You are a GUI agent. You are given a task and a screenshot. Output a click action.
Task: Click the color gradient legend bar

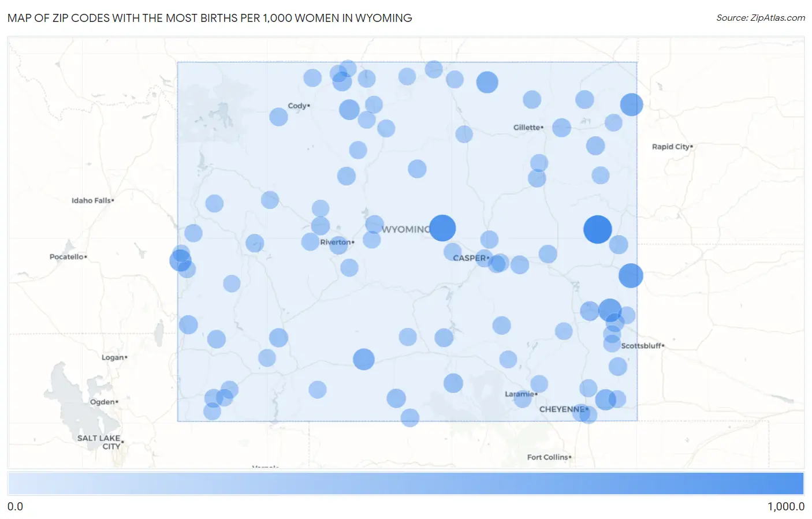coord(405,484)
